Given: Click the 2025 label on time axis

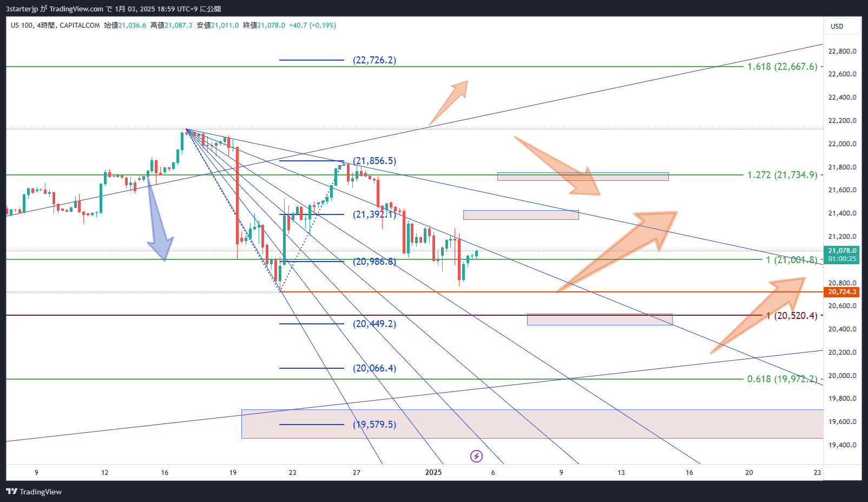Looking at the screenshot, I should point(433,472).
